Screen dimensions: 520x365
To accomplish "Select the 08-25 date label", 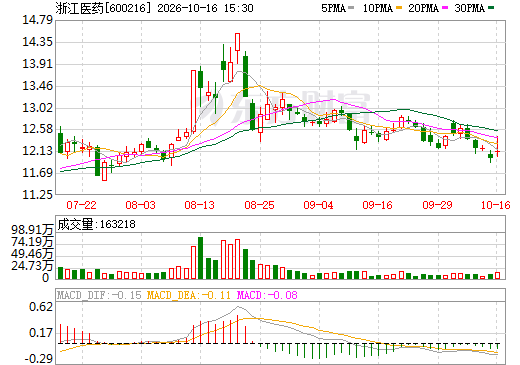I will point(259,205).
